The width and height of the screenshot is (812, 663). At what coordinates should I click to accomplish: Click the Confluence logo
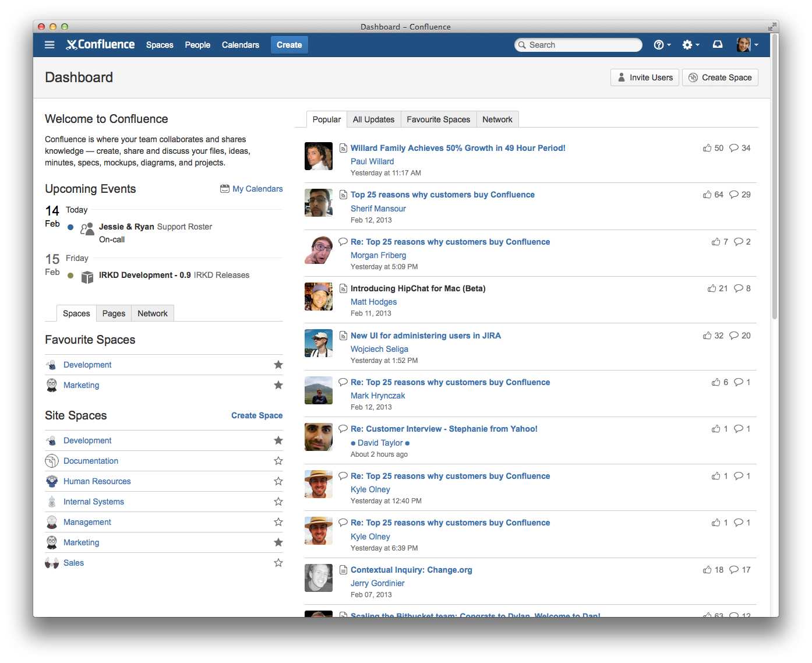(x=100, y=45)
